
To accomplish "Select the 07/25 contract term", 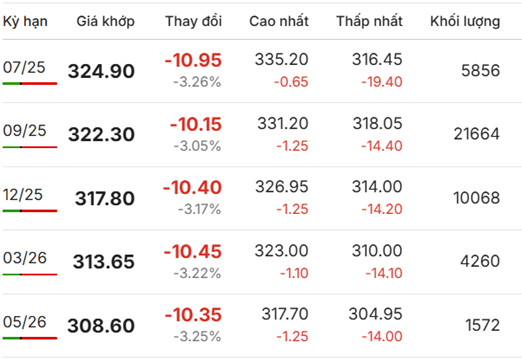I will [24, 67].
